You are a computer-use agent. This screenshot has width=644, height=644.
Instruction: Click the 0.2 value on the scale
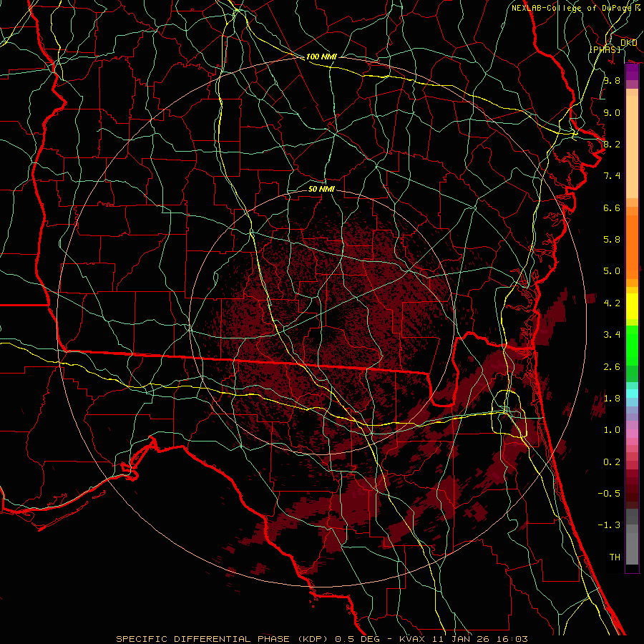pyautogui.click(x=612, y=462)
